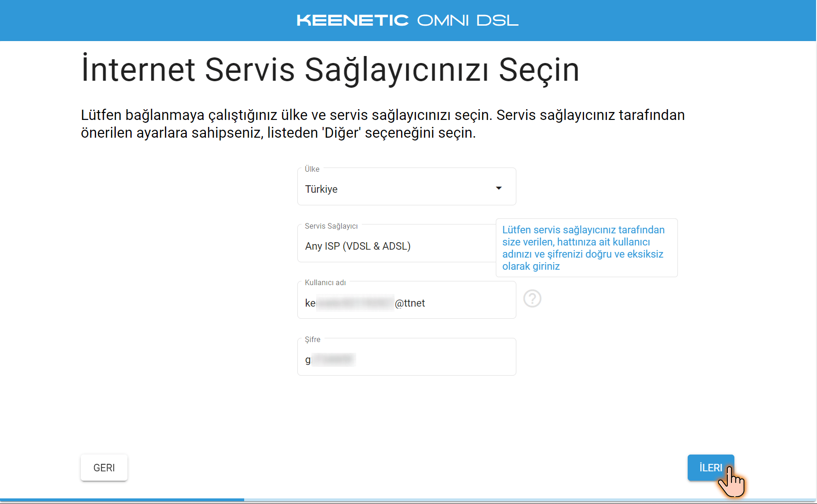817x504 pixels.
Task: Click the question mark help icon
Action: pyautogui.click(x=532, y=299)
